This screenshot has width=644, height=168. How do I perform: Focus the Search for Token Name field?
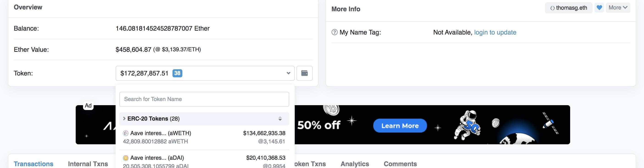point(204,99)
